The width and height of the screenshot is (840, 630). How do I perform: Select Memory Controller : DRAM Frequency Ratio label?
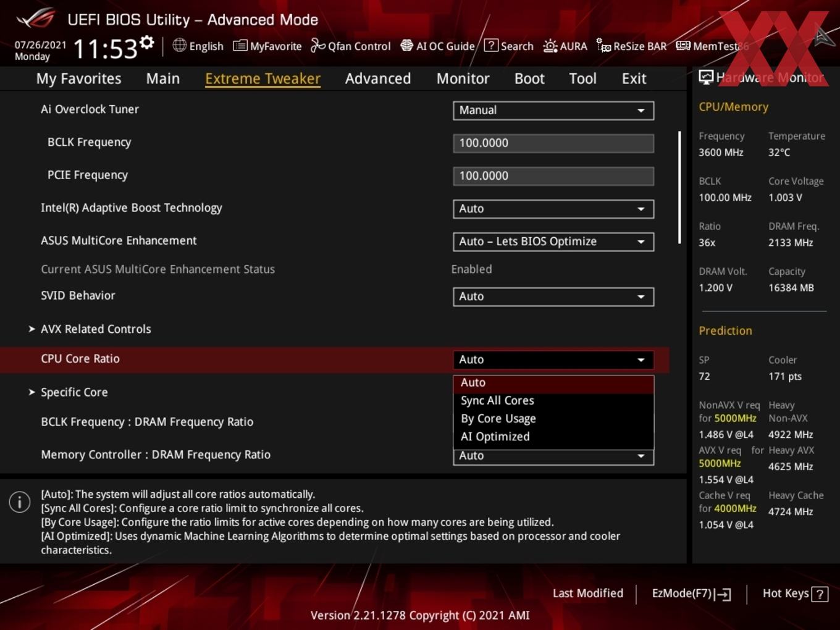(156, 455)
